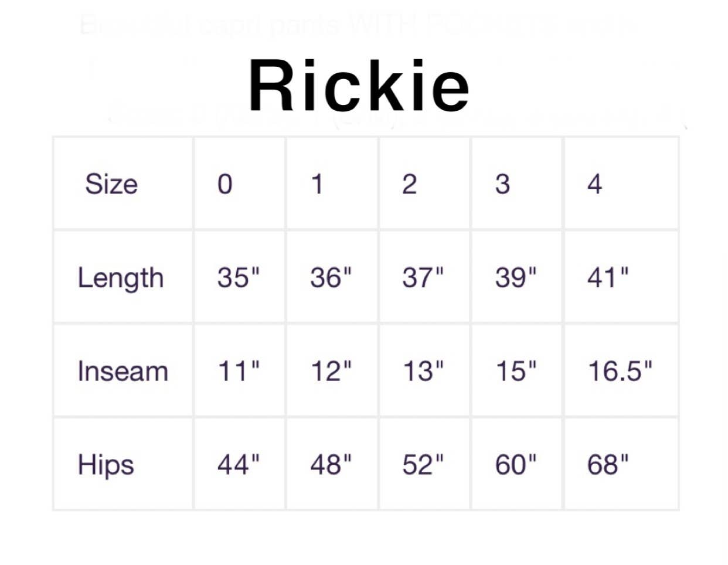Select the Inseam row label
Image resolution: width=728 pixels, height=565 pixels.
point(123,372)
